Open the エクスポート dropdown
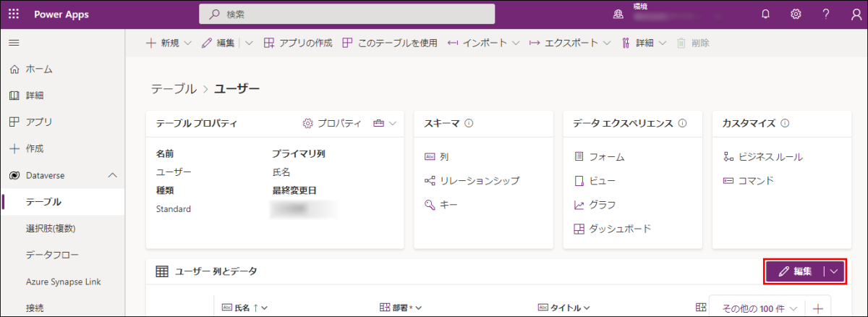 tap(570, 43)
